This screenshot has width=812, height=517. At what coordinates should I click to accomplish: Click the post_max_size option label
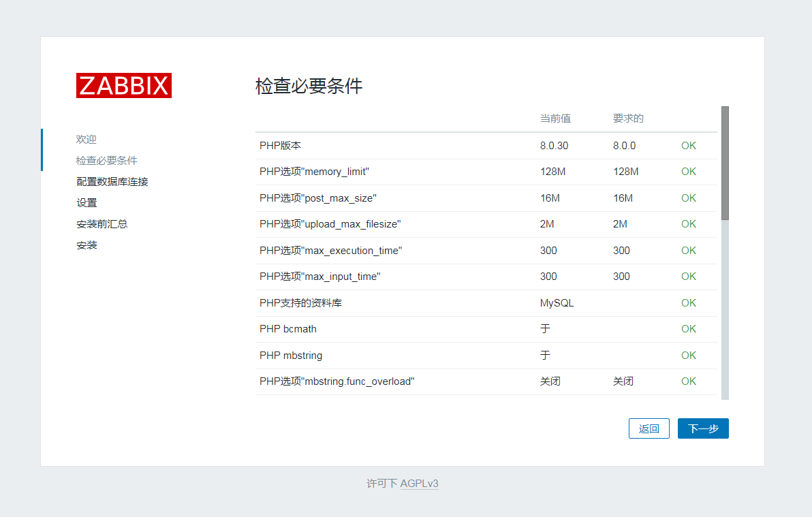318,198
